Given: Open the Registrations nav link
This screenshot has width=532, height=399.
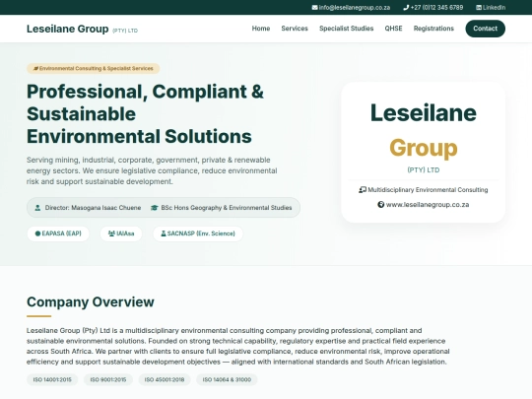Looking at the screenshot, I should point(433,29).
